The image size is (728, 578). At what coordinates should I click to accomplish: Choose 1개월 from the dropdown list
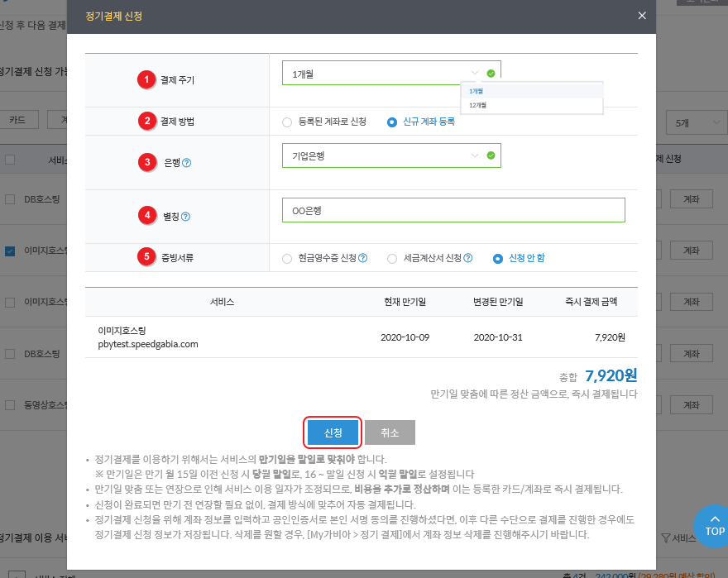click(532, 91)
